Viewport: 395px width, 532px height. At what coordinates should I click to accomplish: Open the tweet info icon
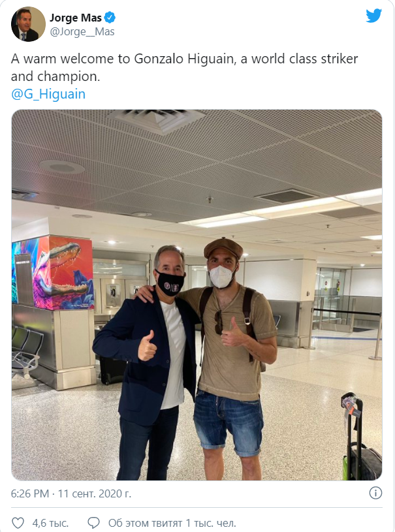pos(375,493)
